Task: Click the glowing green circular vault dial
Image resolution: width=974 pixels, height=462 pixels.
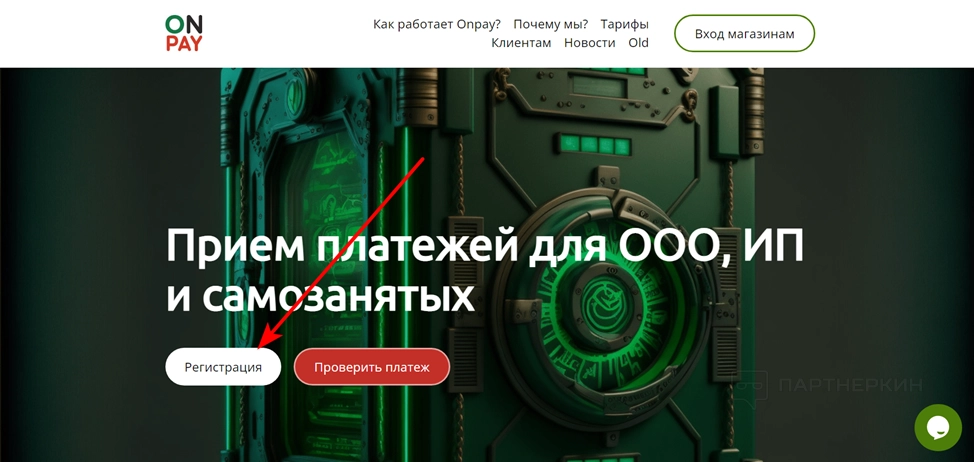Action: [596, 296]
